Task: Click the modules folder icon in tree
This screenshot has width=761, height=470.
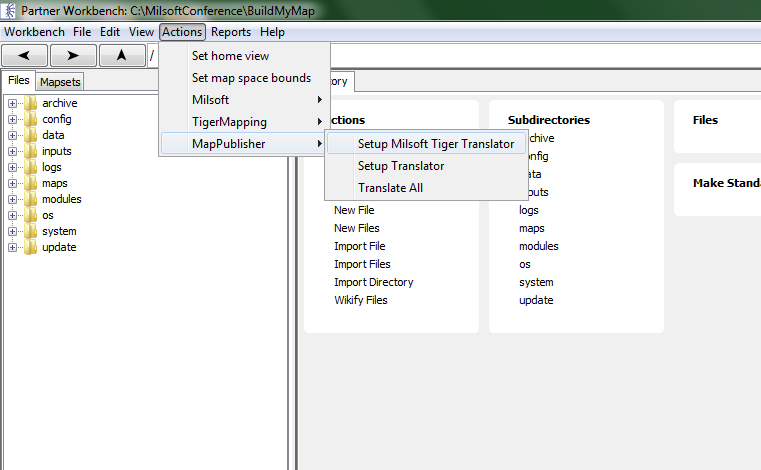Action: click(31, 199)
